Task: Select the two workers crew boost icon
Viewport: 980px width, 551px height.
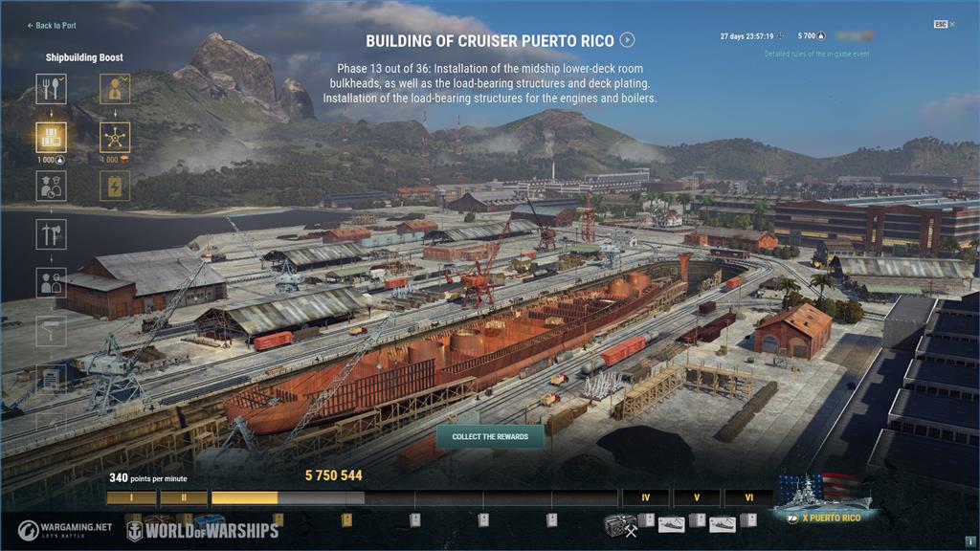Action: tap(52, 282)
